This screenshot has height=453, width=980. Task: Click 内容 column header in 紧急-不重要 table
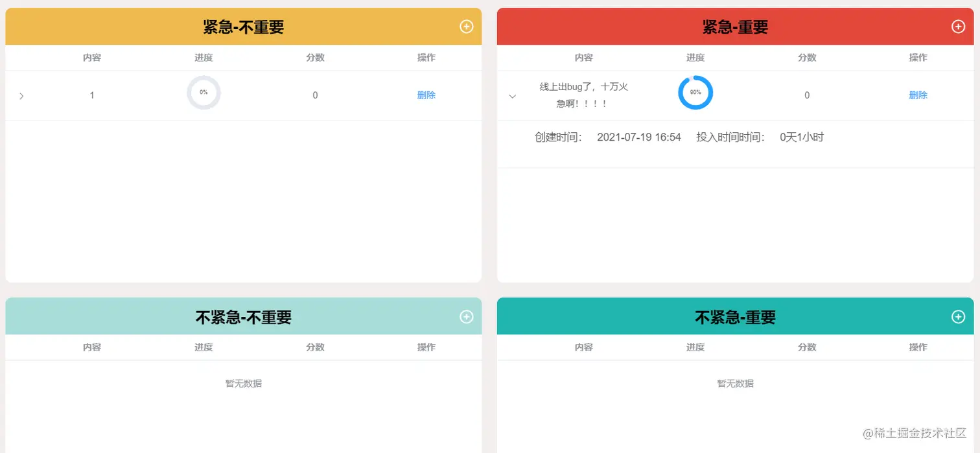[x=92, y=58]
